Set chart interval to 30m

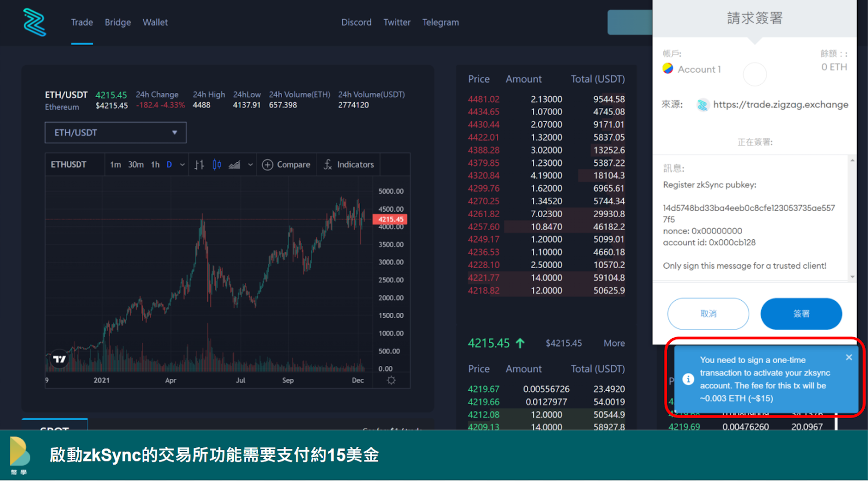(136, 164)
